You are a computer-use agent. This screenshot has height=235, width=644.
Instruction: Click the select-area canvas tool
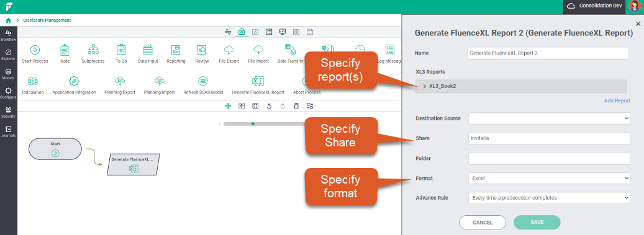click(242, 106)
